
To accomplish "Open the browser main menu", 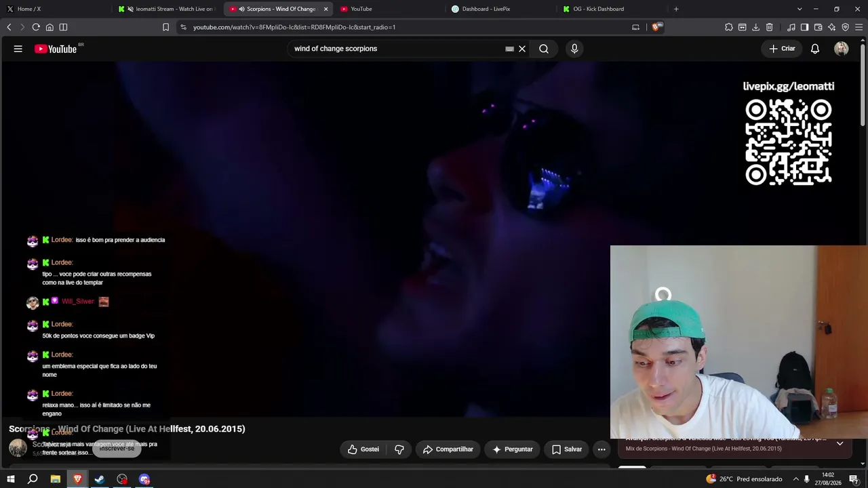I will [859, 27].
